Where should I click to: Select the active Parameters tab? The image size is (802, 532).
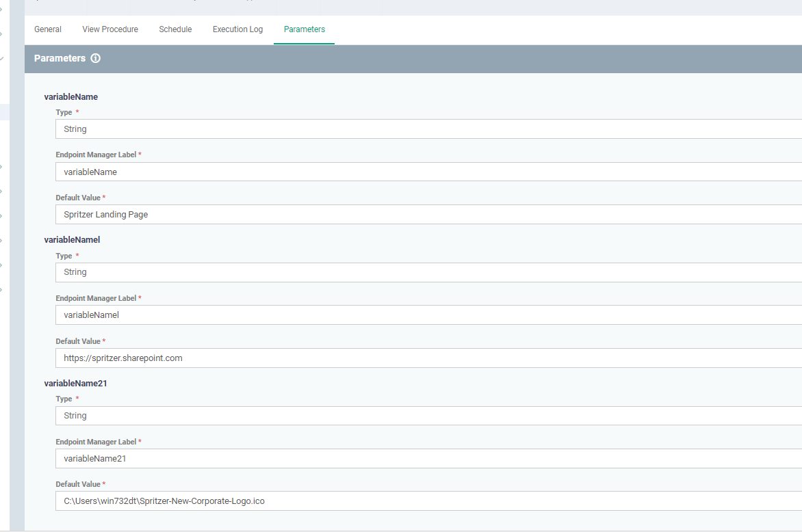pyautogui.click(x=305, y=29)
